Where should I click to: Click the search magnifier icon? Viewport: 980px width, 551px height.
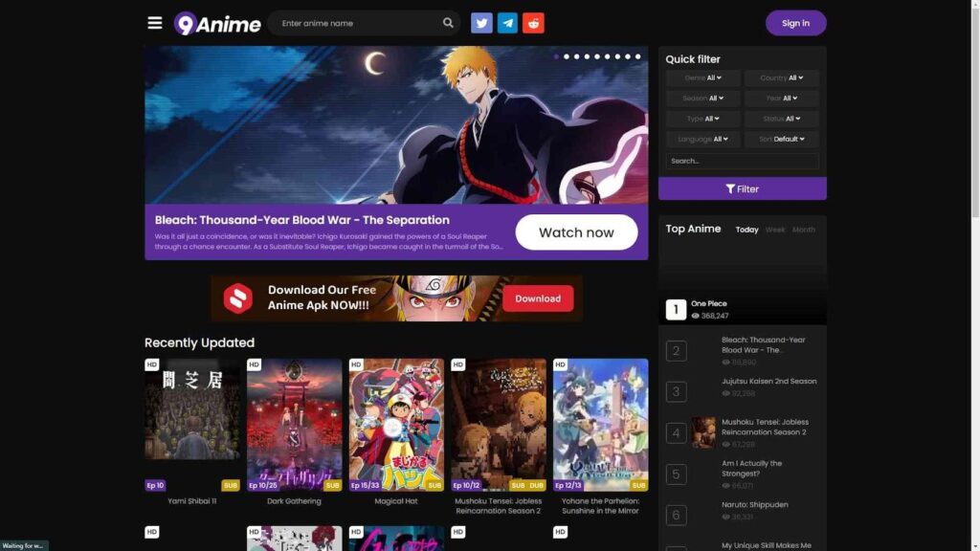pos(447,22)
